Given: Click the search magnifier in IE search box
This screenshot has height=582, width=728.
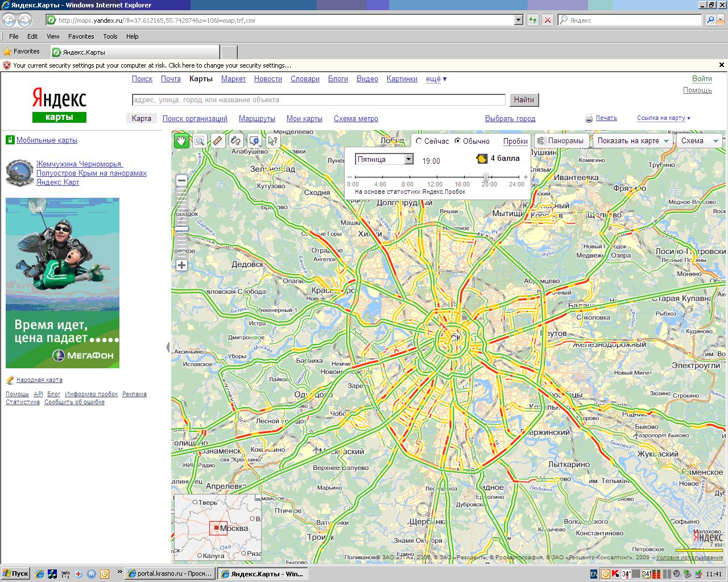Looking at the screenshot, I should 710,20.
